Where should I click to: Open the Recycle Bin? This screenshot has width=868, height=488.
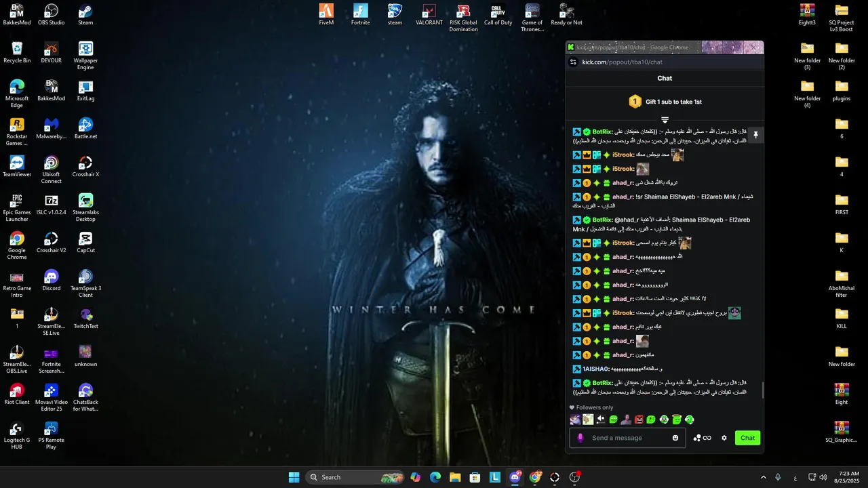[x=17, y=53]
